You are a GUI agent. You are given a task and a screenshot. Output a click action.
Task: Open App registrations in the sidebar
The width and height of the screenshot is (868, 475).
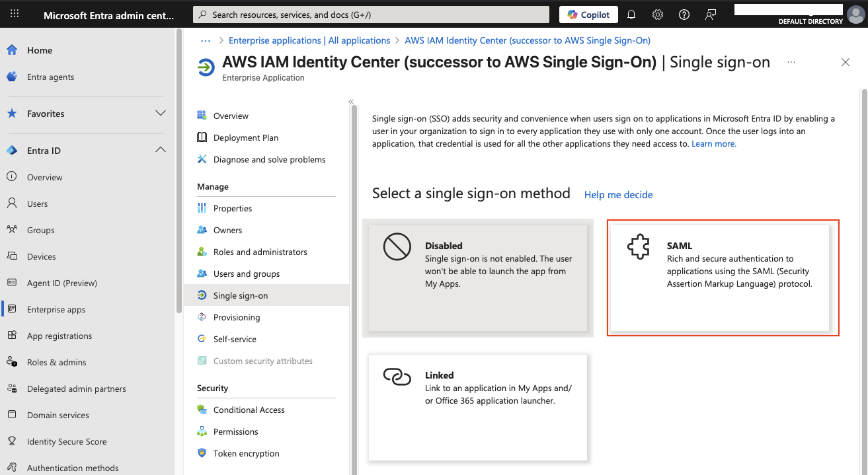pos(58,336)
